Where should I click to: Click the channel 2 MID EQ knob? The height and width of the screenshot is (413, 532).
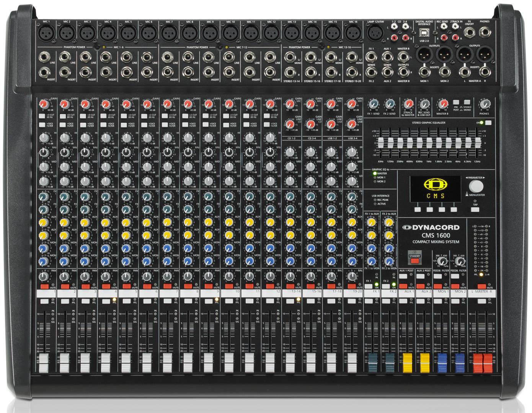pos(65,167)
